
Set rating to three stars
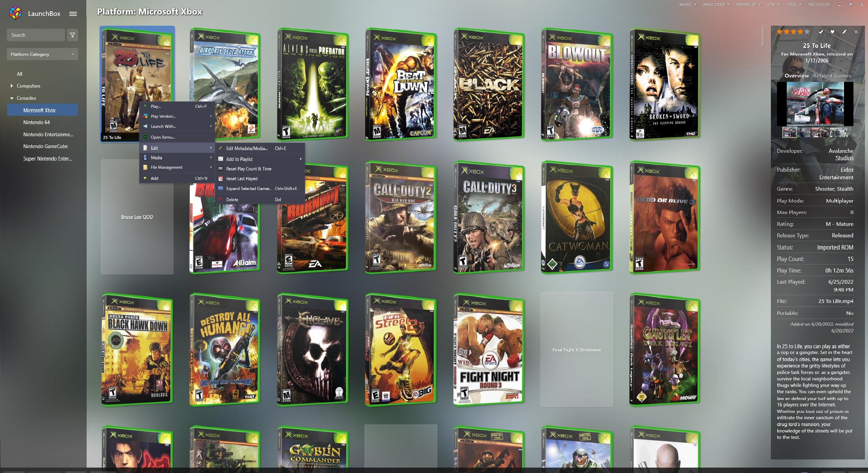tap(794, 32)
